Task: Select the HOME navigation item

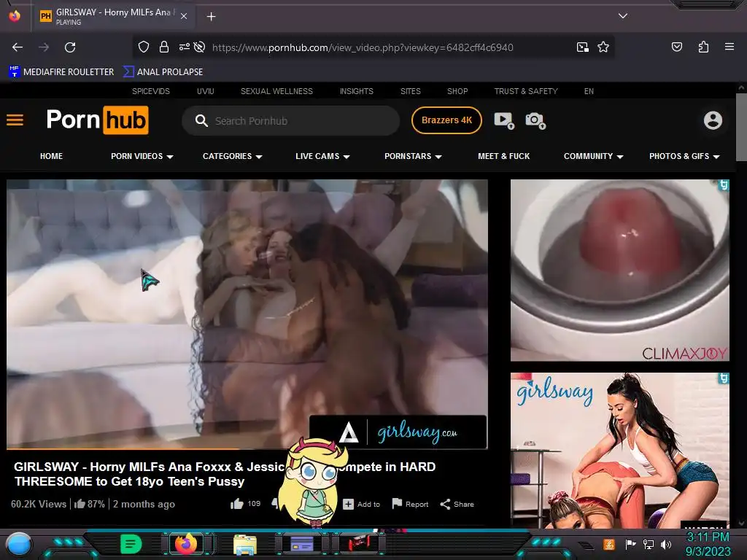Action: tap(52, 156)
